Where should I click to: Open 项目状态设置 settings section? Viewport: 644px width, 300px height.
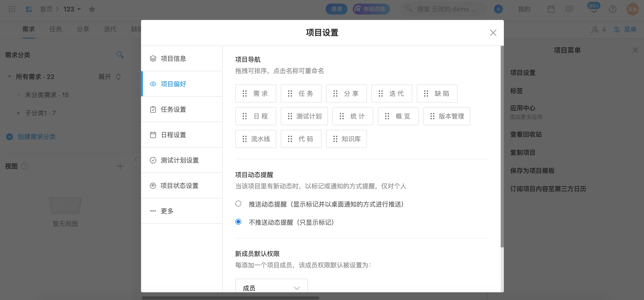[x=182, y=186]
